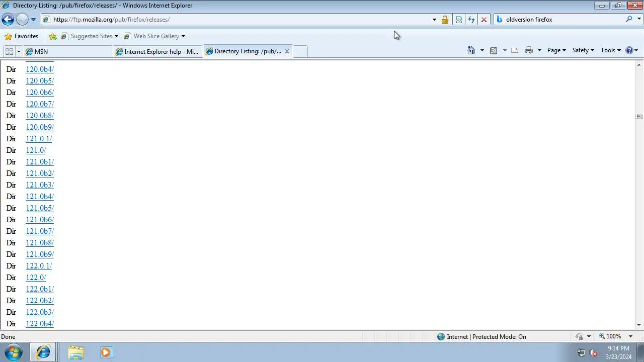
Task: Stop loading with the red X icon
Action: (484, 20)
